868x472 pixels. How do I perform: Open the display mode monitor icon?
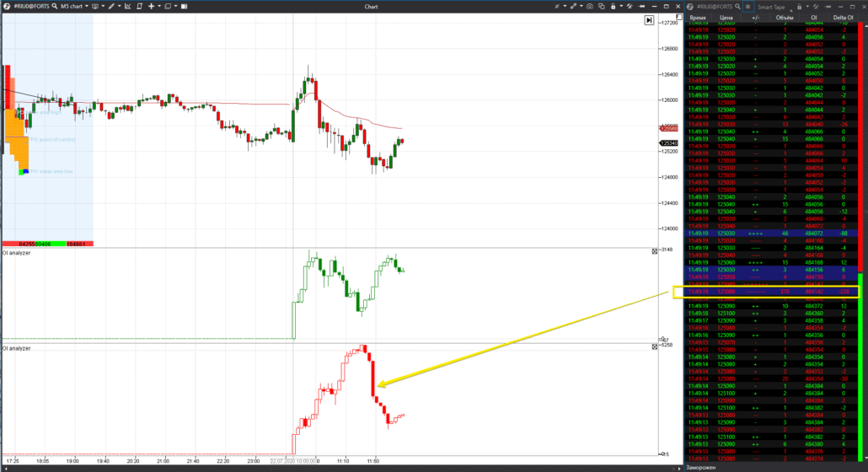point(95,6)
